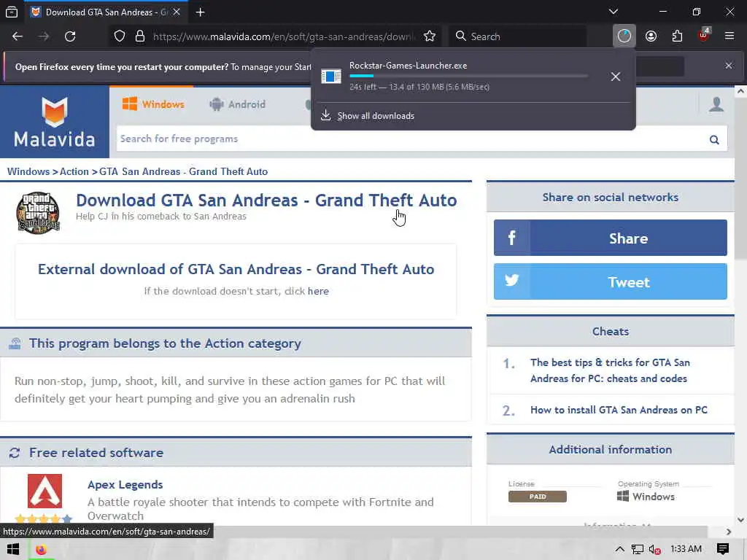Bookmark this page with the star icon
The width and height of the screenshot is (747, 560).
point(429,36)
